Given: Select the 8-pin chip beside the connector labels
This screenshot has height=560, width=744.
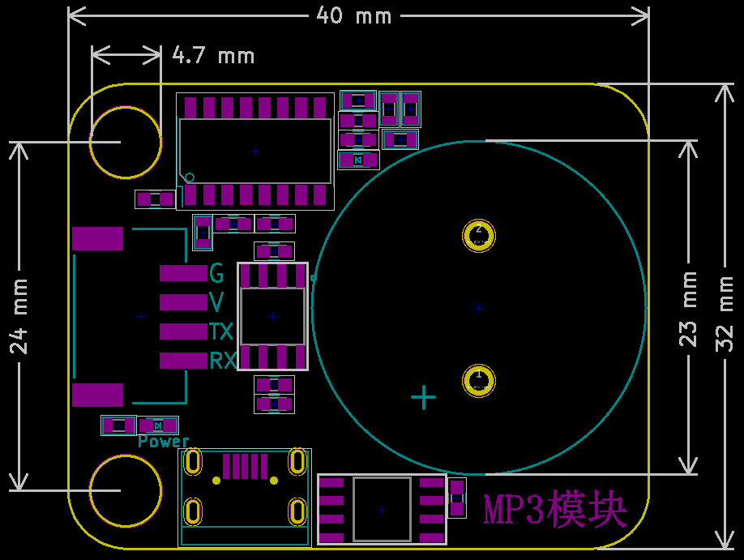Looking at the screenshot, I should (x=272, y=316).
